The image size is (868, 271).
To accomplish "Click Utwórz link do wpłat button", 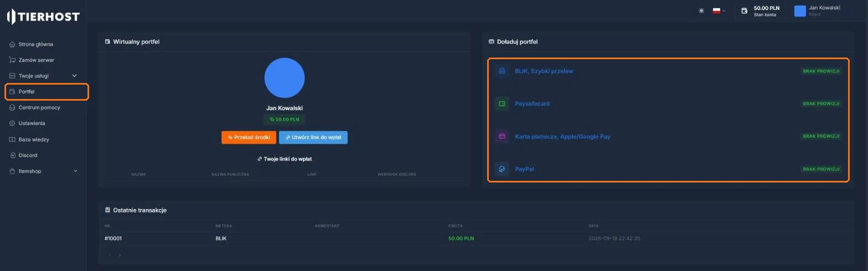I will [313, 137].
